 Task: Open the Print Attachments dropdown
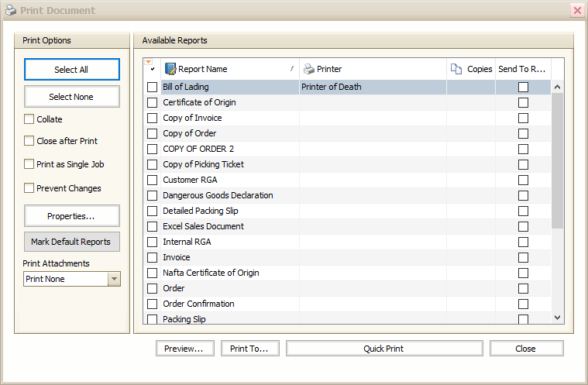point(114,279)
